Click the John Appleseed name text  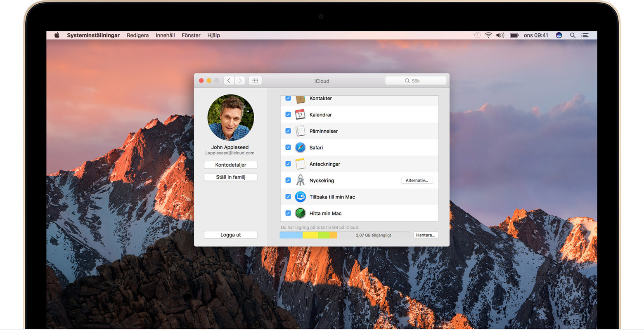pyautogui.click(x=230, y=147)
